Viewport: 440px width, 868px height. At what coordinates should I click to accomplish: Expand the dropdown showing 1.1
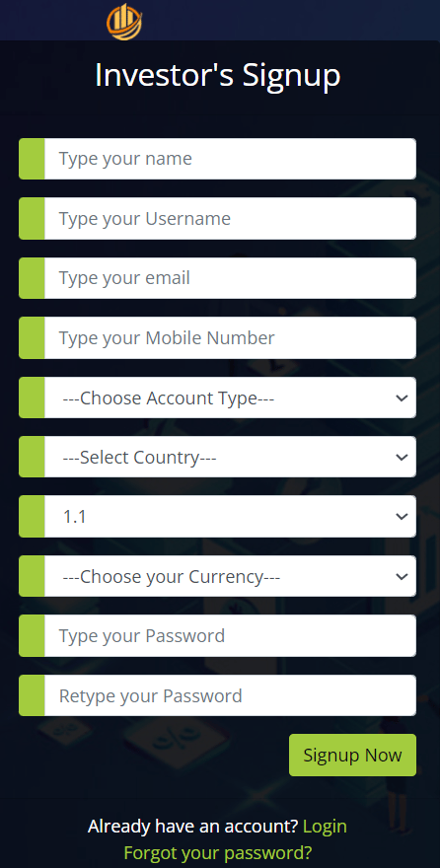tap(230, 517)
